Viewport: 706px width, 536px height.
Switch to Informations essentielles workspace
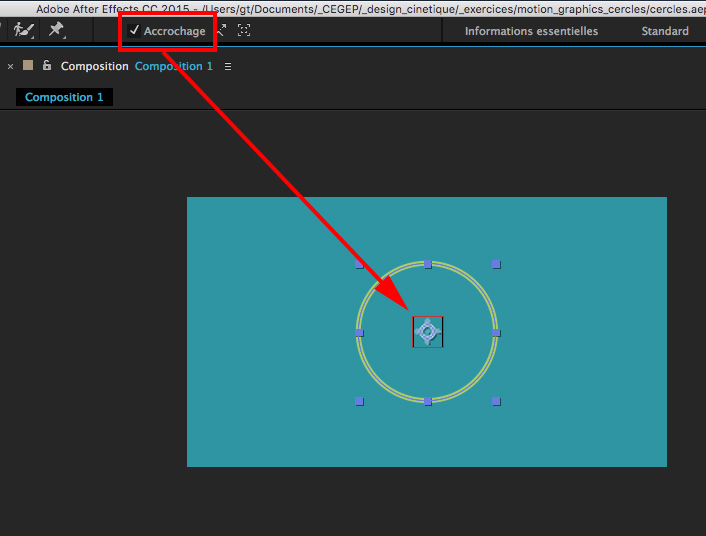(531, 31)
